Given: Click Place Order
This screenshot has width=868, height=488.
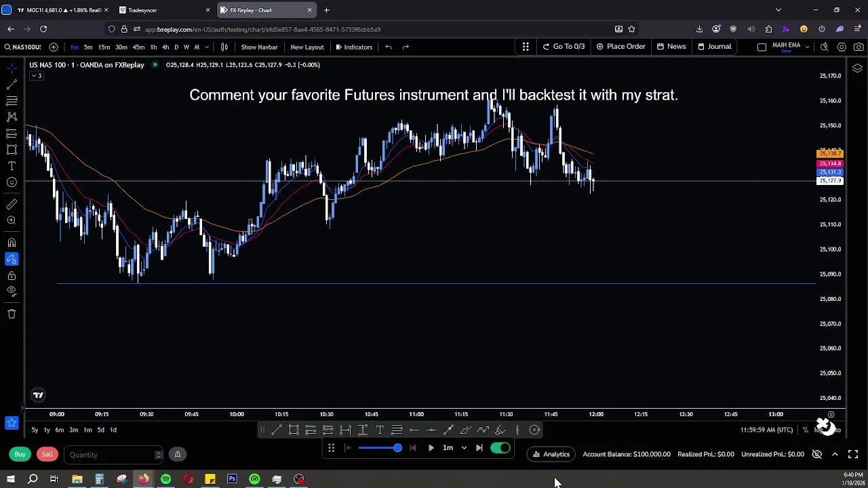Looking at the screenshot, I should coord(620,46).
